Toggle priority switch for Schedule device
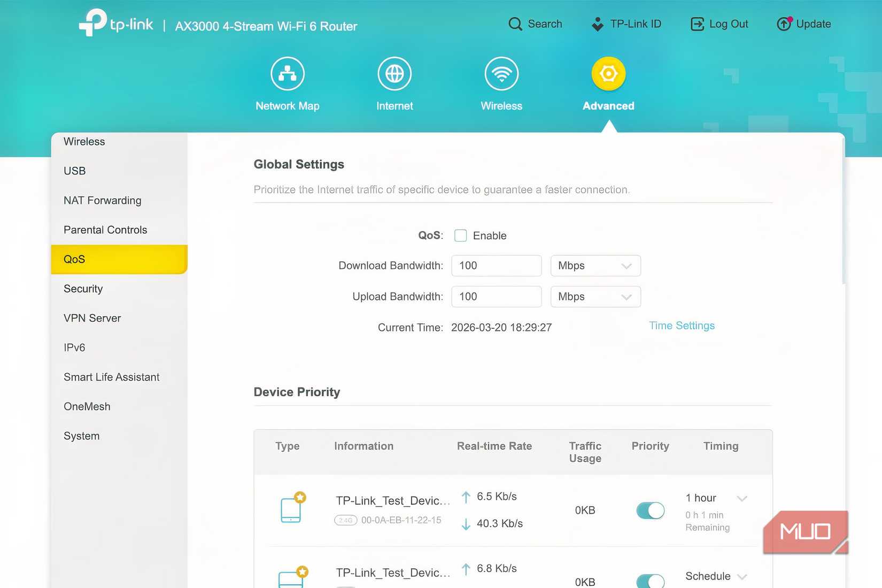This screenshot has width=882, height=588. pos(651,581)
